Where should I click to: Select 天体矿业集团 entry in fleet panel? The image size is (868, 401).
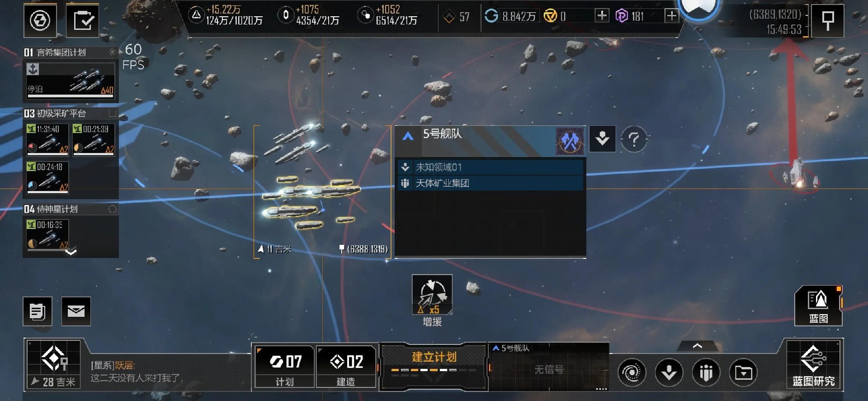[491, 183]
